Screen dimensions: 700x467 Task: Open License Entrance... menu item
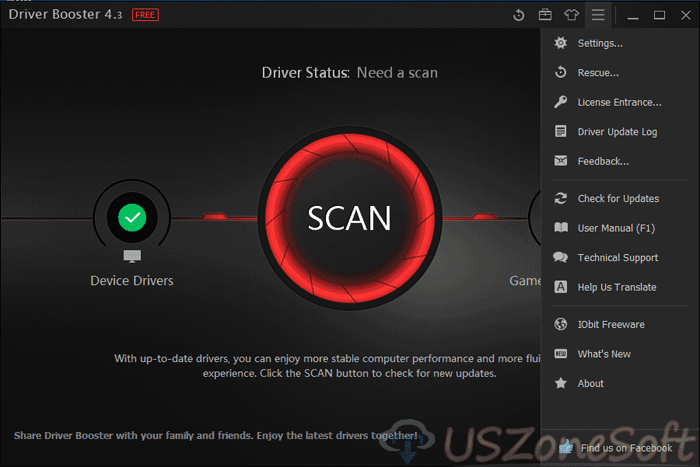(619, 102)
